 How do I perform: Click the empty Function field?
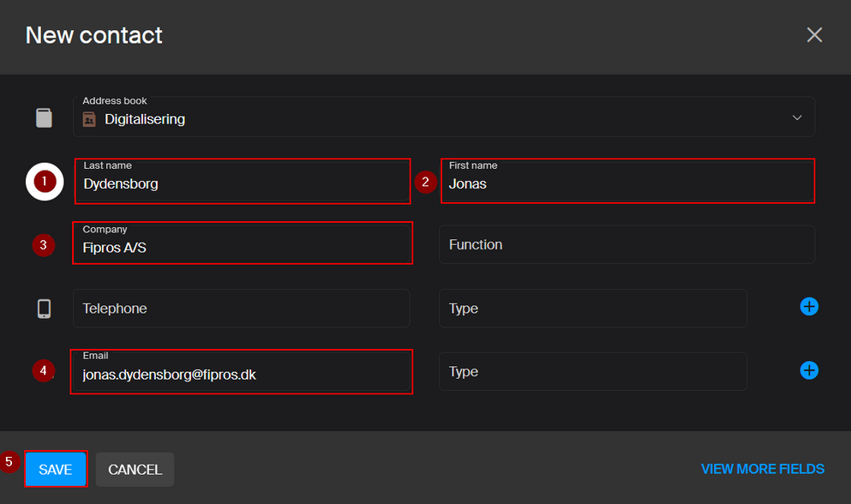pyautogui.click(x=626, y=245)
